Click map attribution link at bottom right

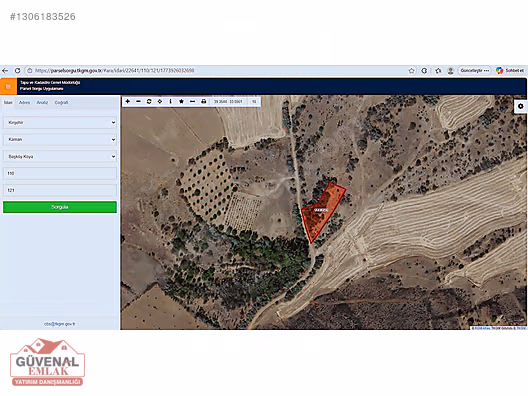point(499,328)
